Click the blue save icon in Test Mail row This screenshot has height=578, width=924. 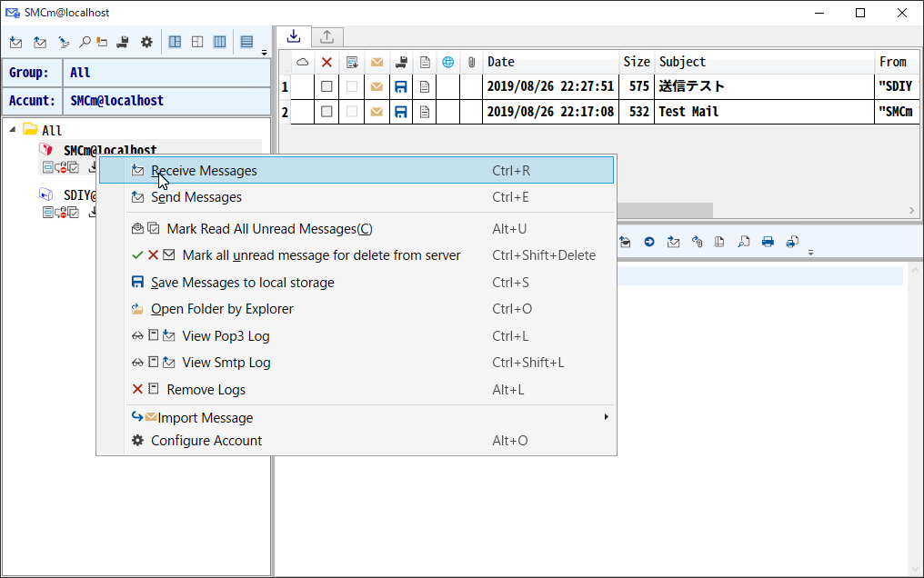(x=401, y=111)
